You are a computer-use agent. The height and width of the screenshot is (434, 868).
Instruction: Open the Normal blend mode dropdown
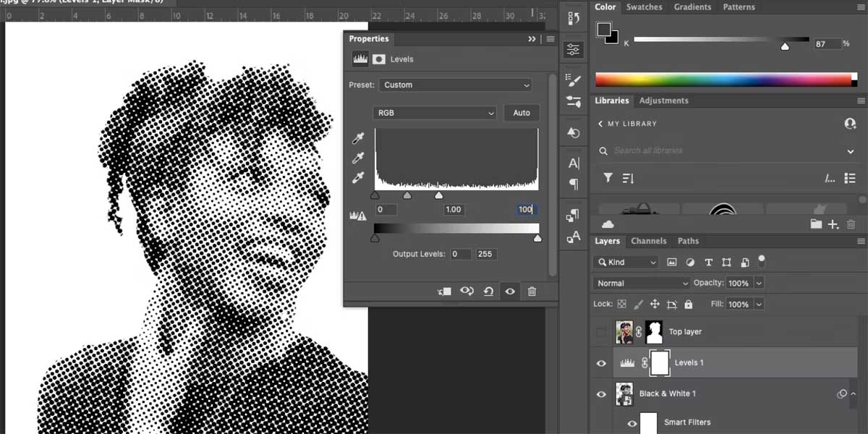(641, 283)
